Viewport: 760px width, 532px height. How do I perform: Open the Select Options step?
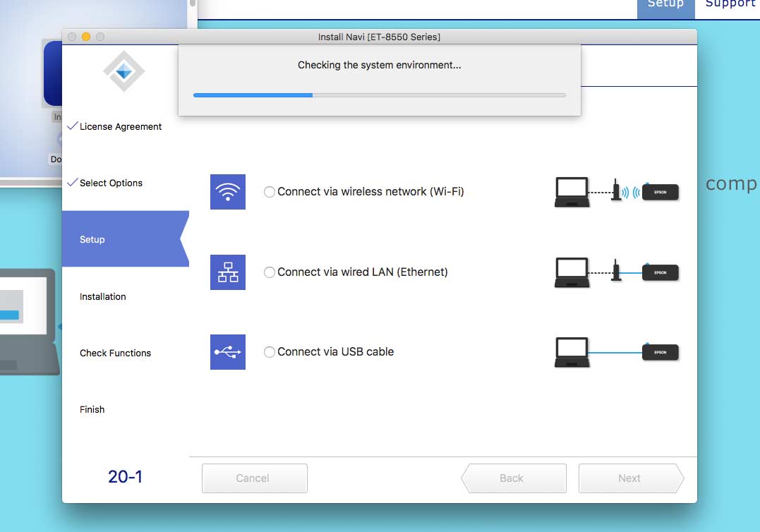(x=111, y=183)
